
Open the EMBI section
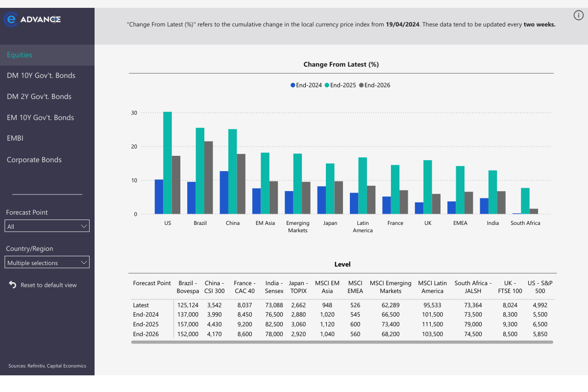[x=15, y=138]
